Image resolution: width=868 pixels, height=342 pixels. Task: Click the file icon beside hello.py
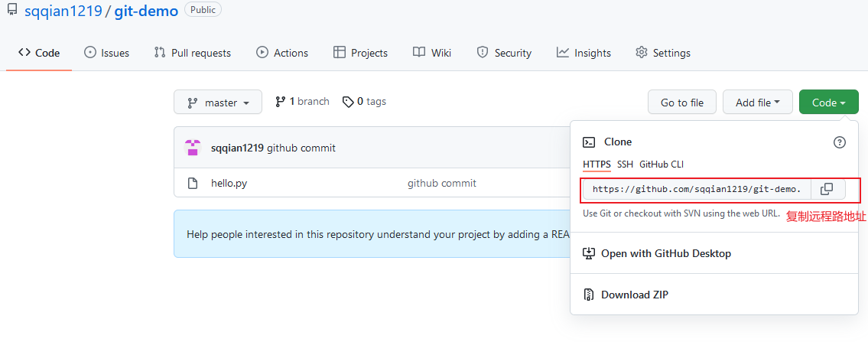(x=193, y=183)
